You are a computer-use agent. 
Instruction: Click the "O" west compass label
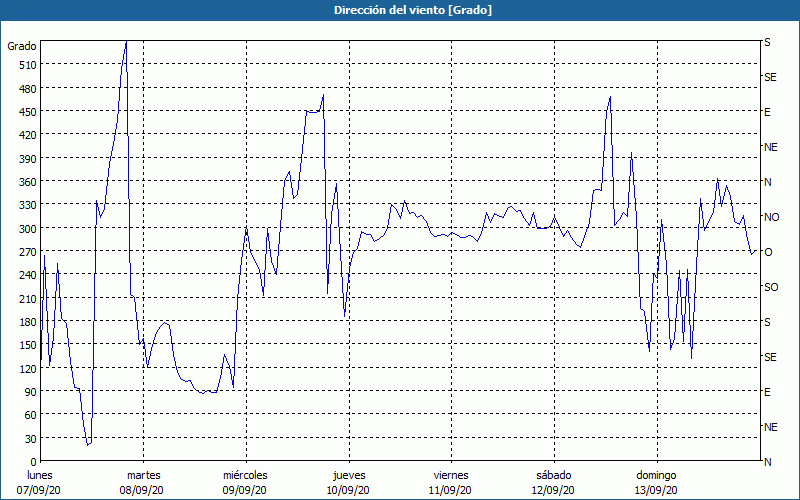point(768,252)
